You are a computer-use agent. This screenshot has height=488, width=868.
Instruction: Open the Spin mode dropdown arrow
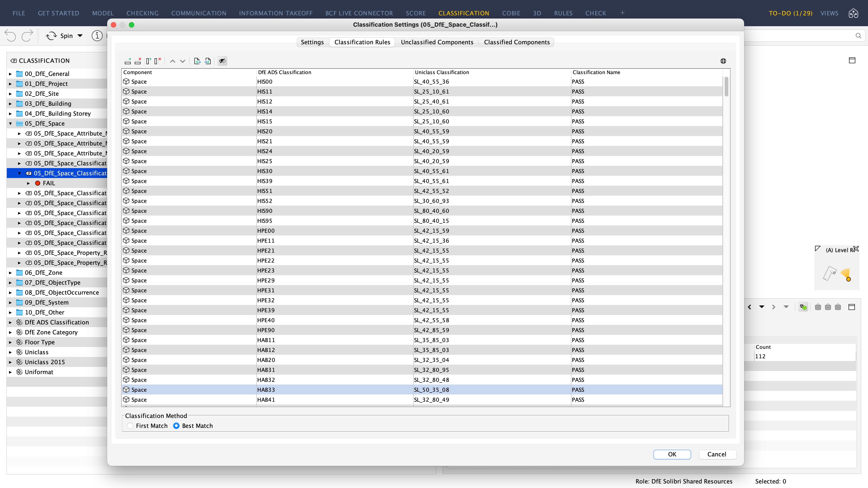click(x=80, y=36)
